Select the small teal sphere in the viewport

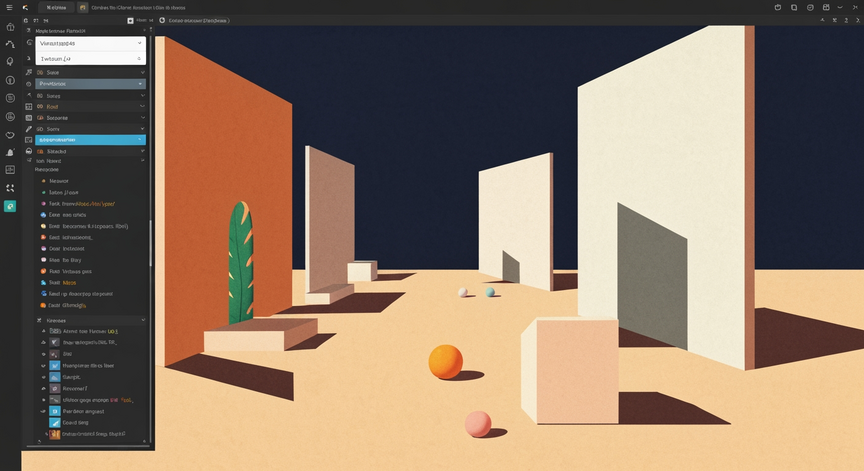[490, 292]
